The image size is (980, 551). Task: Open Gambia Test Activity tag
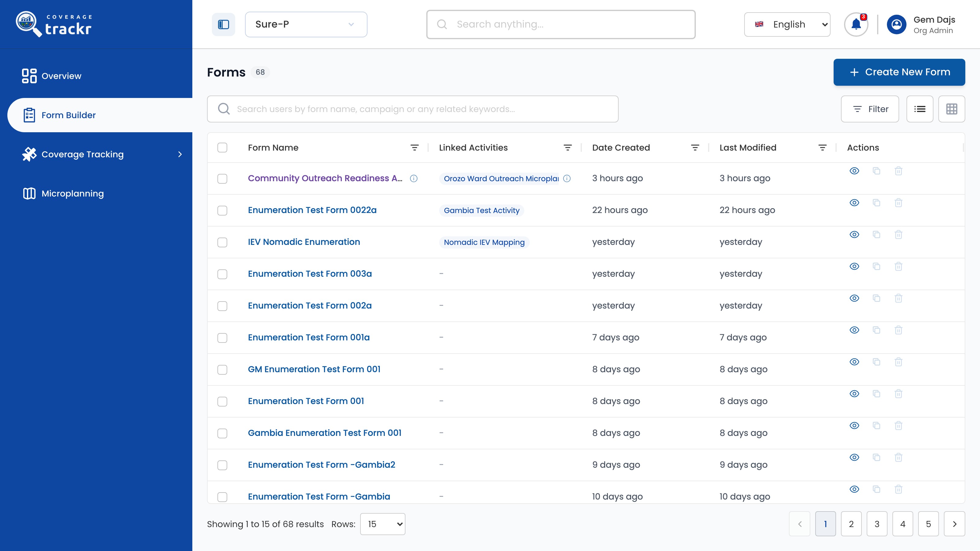tap(482, 211)
